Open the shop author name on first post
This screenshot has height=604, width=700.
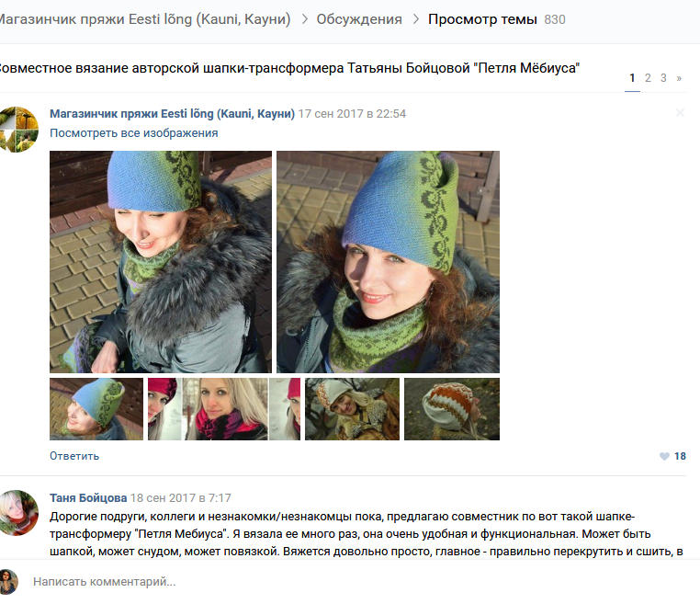tap(173, 114)
